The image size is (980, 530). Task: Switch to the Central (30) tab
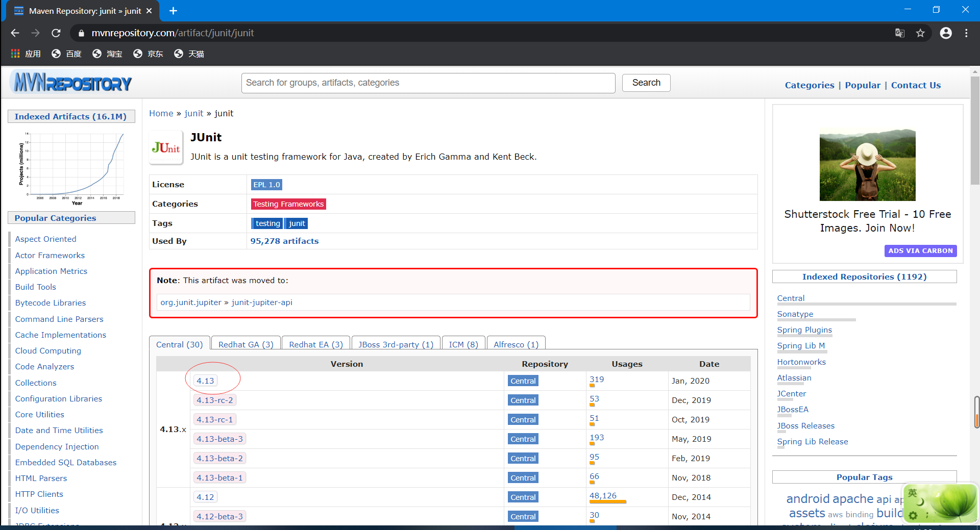point(179,344)
